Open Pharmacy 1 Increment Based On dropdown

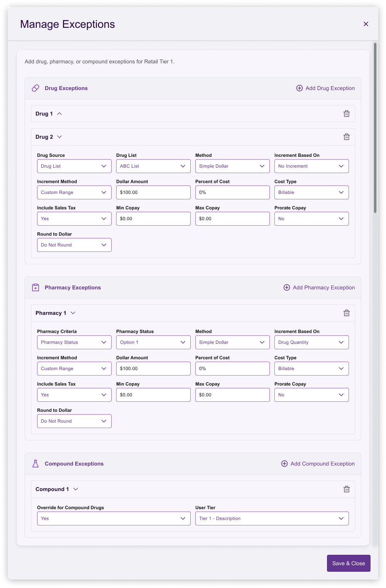312,342
